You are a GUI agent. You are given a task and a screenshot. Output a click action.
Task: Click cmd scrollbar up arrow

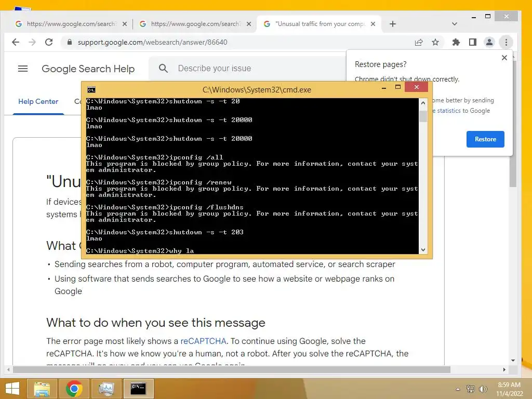point(423,103)
